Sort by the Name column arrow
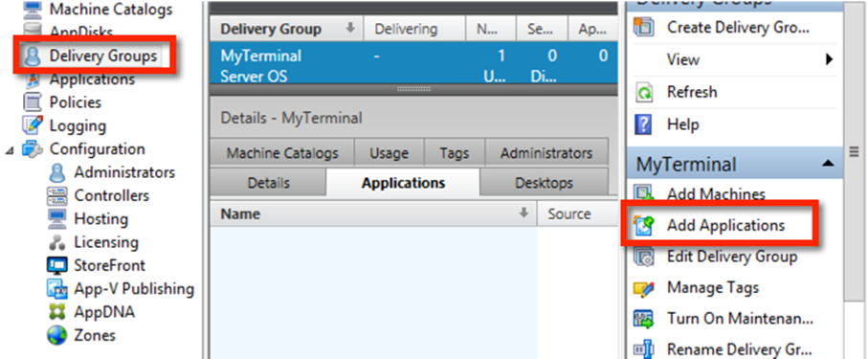The image size is (868, 359). (x=523, y=213)
